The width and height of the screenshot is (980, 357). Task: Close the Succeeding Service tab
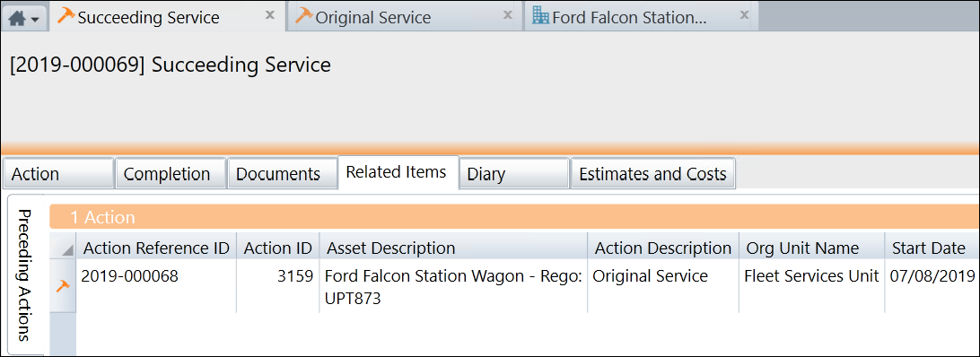pyautogui.click(x=269, y=15)
